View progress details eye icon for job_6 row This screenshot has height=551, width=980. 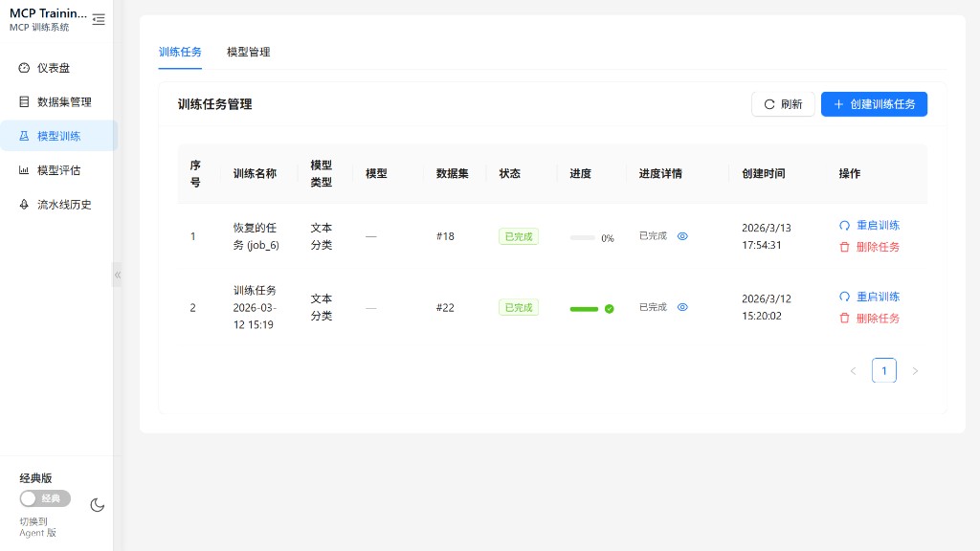(682, 236)
